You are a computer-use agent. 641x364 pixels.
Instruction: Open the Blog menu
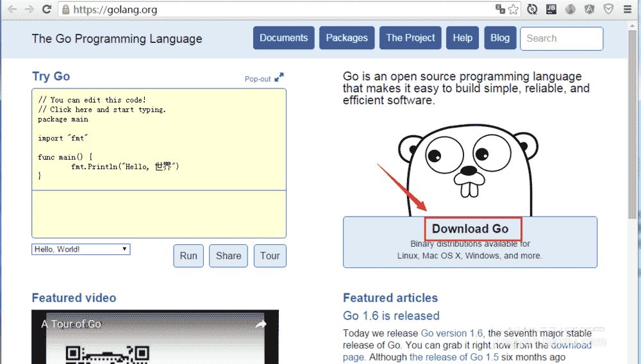[500, 38]
